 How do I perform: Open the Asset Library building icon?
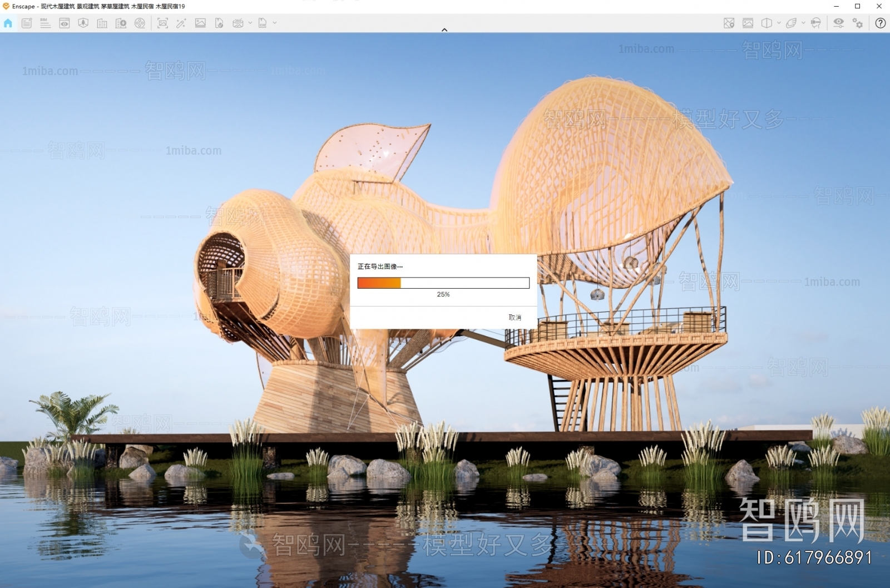point(102,23)
